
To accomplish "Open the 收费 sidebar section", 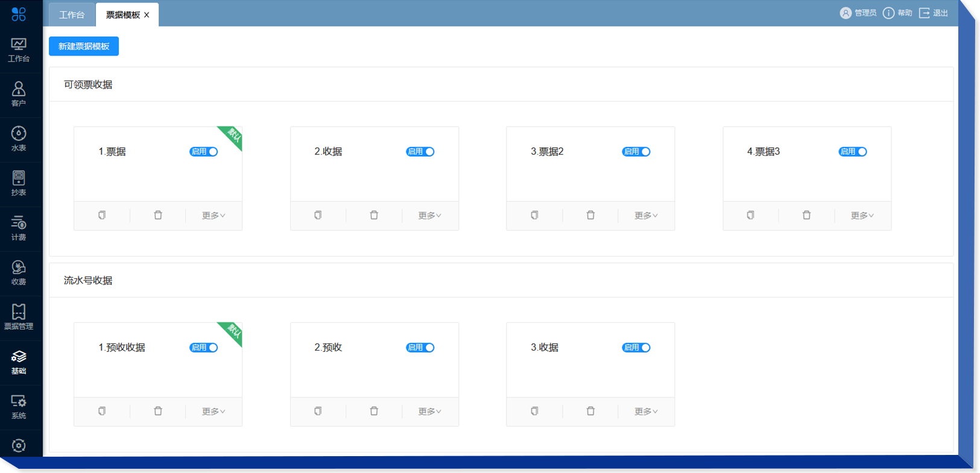I will point(19,274).
